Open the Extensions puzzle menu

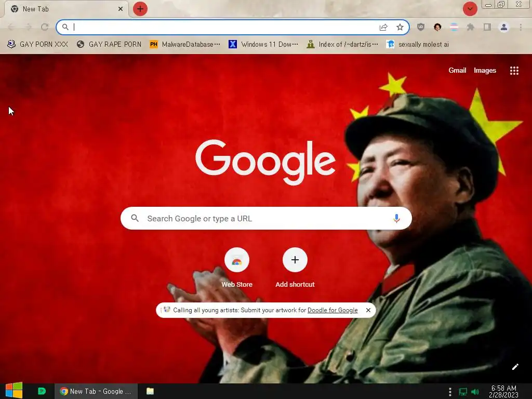(x=471, y=27)
